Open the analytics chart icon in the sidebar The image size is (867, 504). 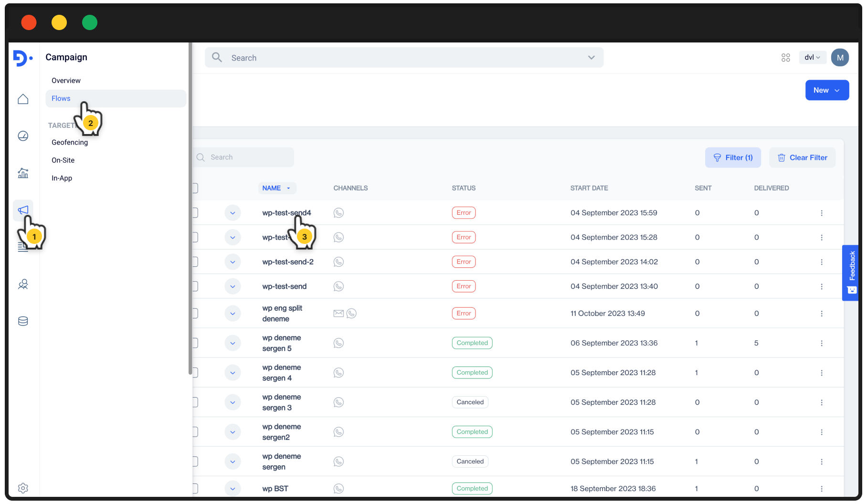23,173
